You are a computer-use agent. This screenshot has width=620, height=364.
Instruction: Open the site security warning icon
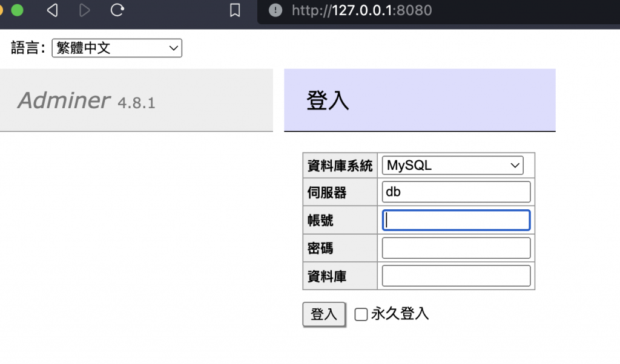click(x=275, y=10)
